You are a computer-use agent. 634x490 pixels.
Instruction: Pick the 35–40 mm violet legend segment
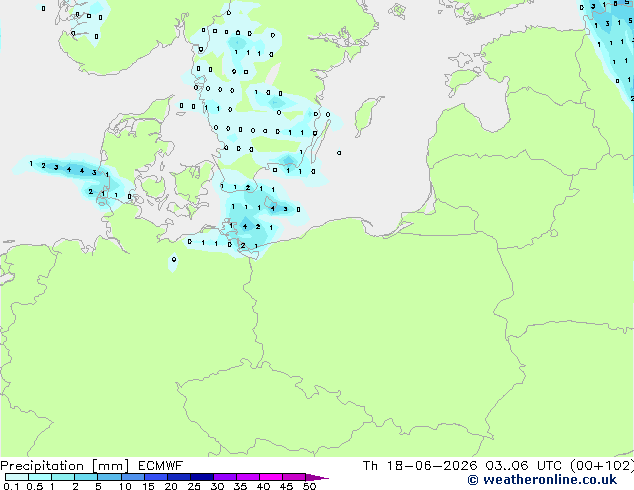[x=247, y=477]
